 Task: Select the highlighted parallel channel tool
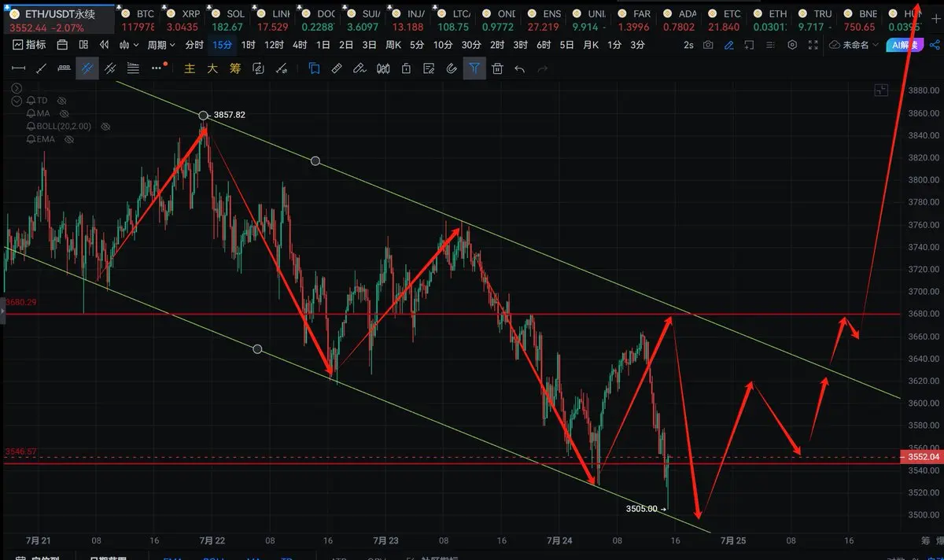coord(87,68)
